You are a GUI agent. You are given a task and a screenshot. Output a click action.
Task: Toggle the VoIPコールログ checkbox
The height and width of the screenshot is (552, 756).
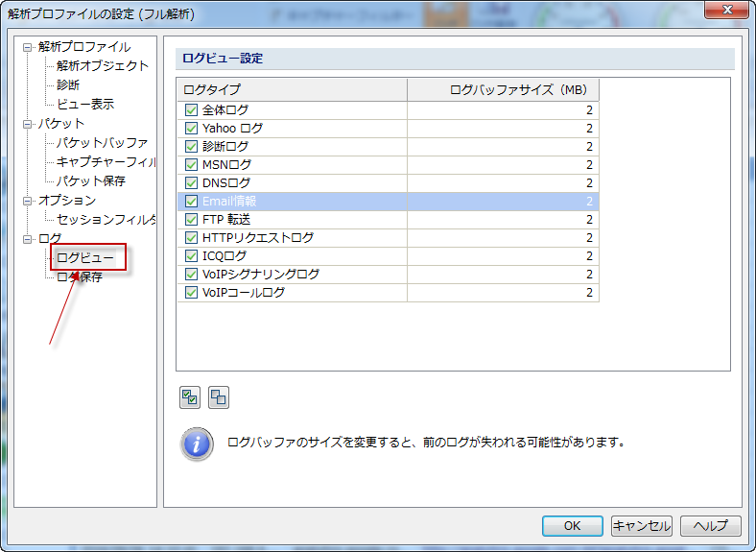point(191,293)
